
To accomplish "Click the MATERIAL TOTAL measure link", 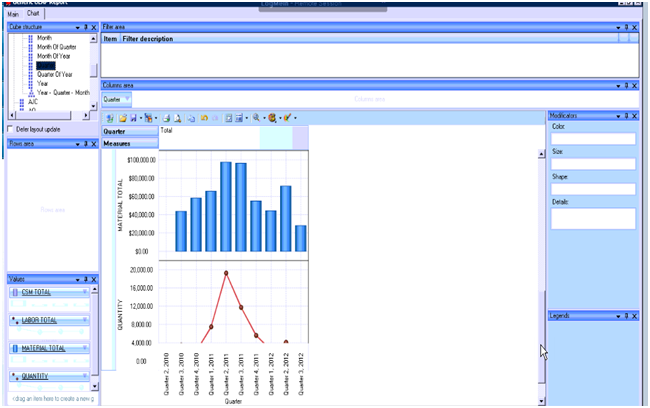I will click(x=44, y=348).
